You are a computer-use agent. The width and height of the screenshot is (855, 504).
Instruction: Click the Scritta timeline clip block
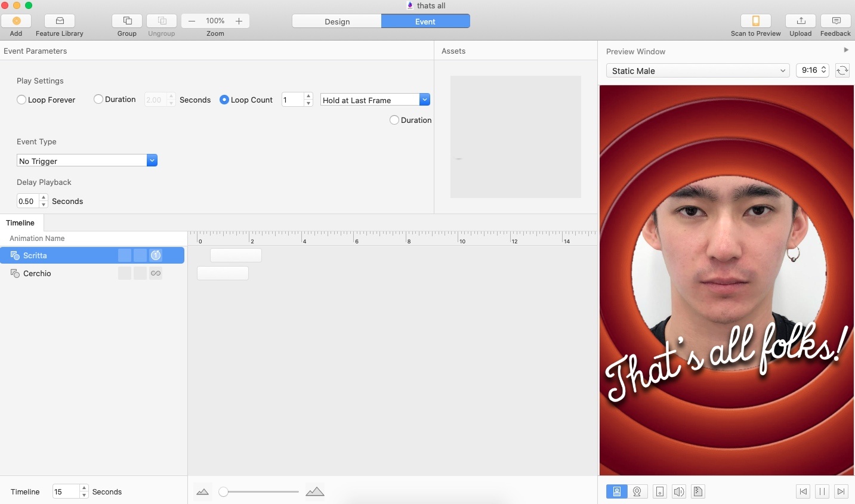[236, 255]
